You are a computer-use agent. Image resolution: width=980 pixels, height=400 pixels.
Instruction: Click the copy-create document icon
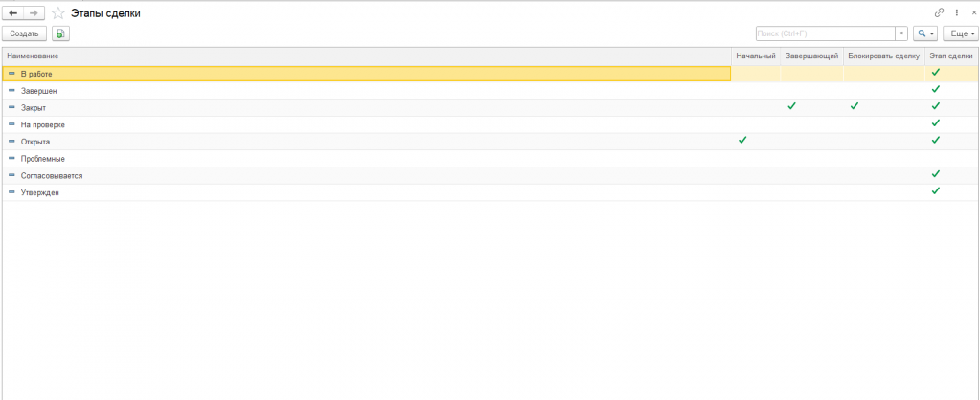click(x=60, y=33)
